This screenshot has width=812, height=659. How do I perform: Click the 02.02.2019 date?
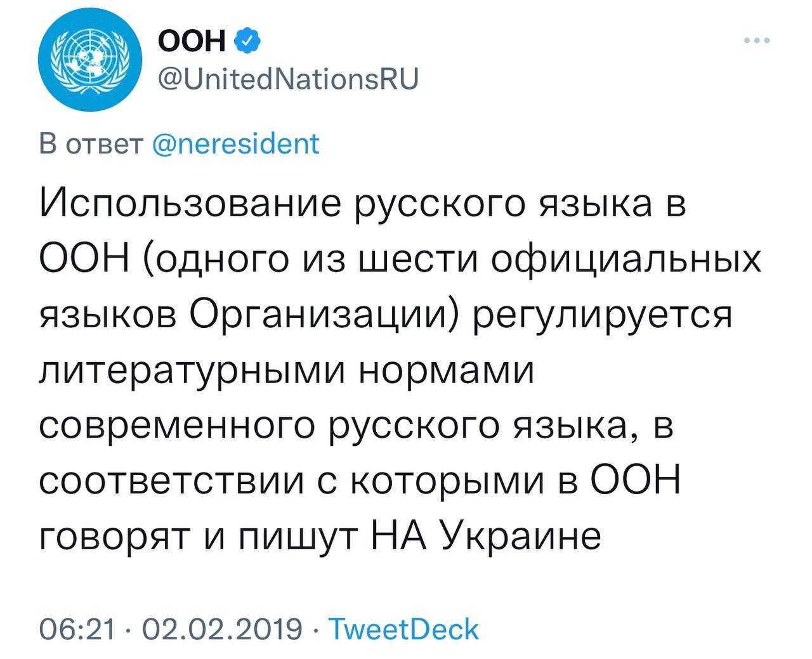pyautogui.click(x=223, y=630)
